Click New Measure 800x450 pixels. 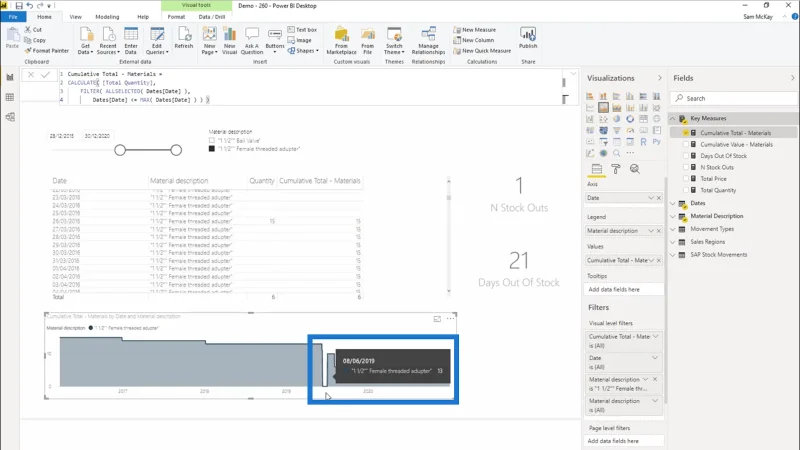pos(474,30)
